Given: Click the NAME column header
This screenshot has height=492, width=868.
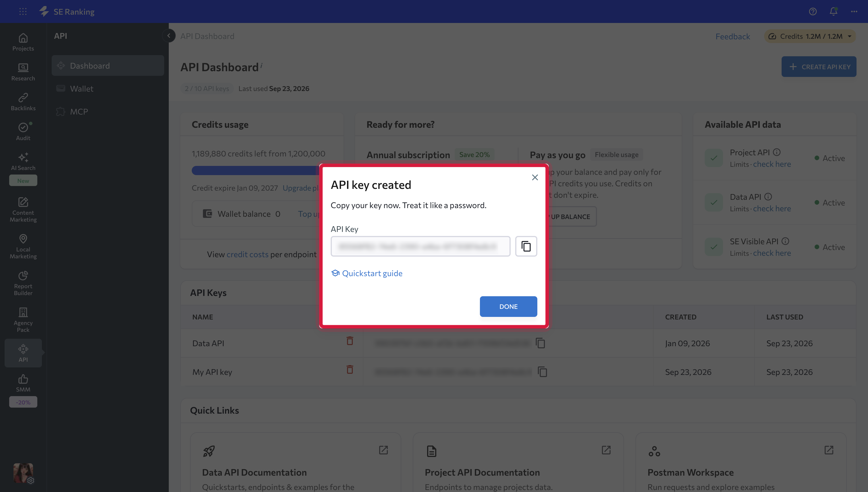Looking at the screenshot, I should point(202,317).
